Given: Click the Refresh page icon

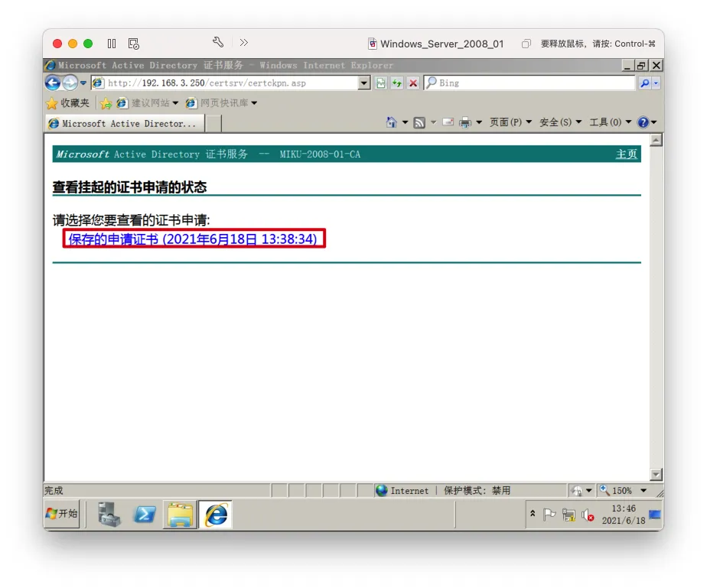Looking at the screenshot, I should (397, 83).
